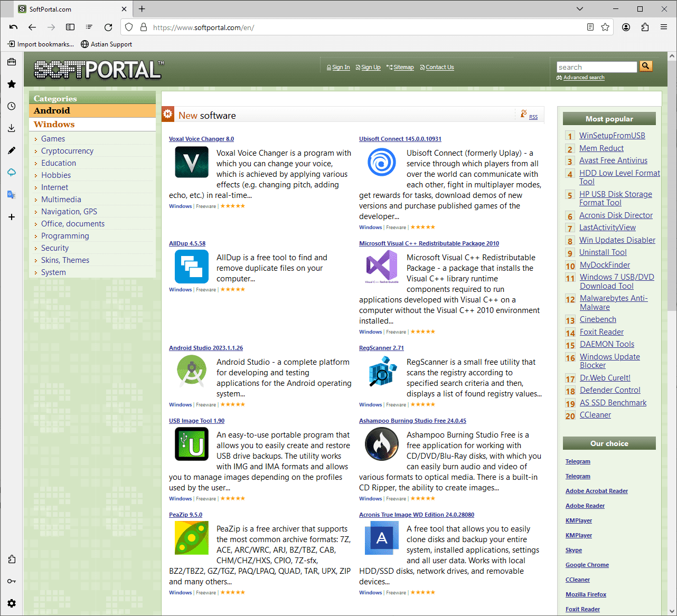Open the Programming category
677x616 pixels.
click(65, 236)
